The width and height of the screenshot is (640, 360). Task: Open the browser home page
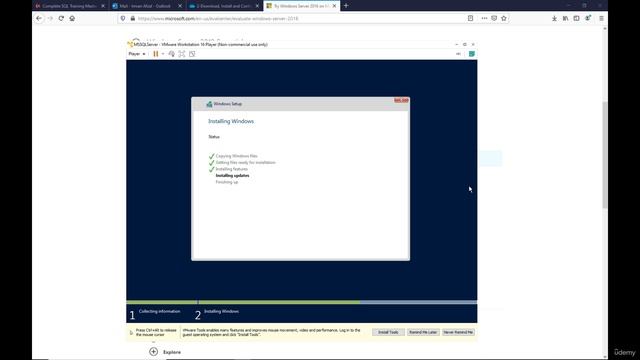(72, 18)
